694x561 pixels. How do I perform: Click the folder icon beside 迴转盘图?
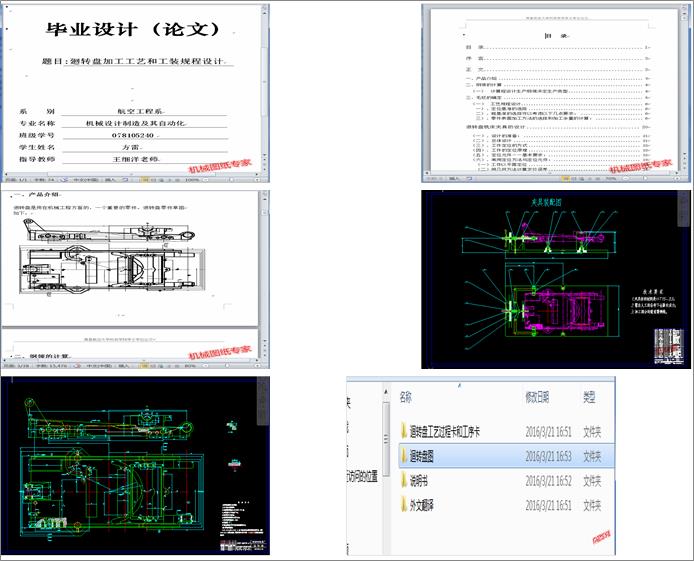click(404, 456)
